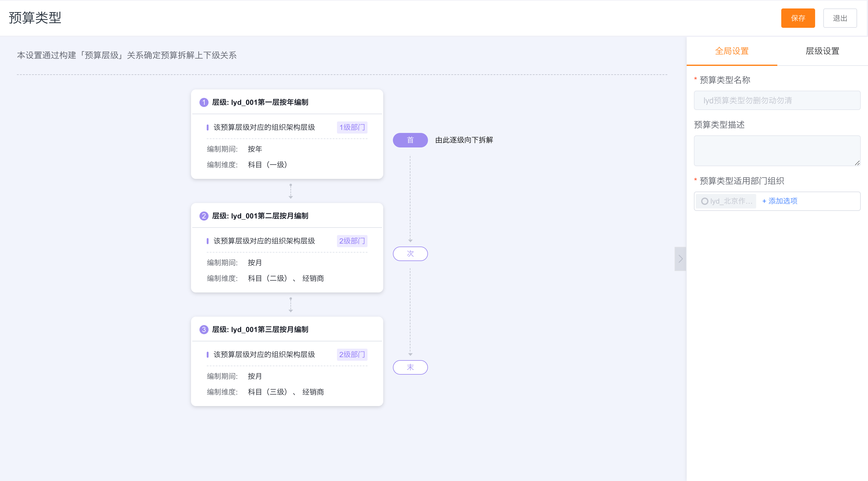Click the 退出 button
This screenshot has height=481, width=868.
(x=840, y=18)
